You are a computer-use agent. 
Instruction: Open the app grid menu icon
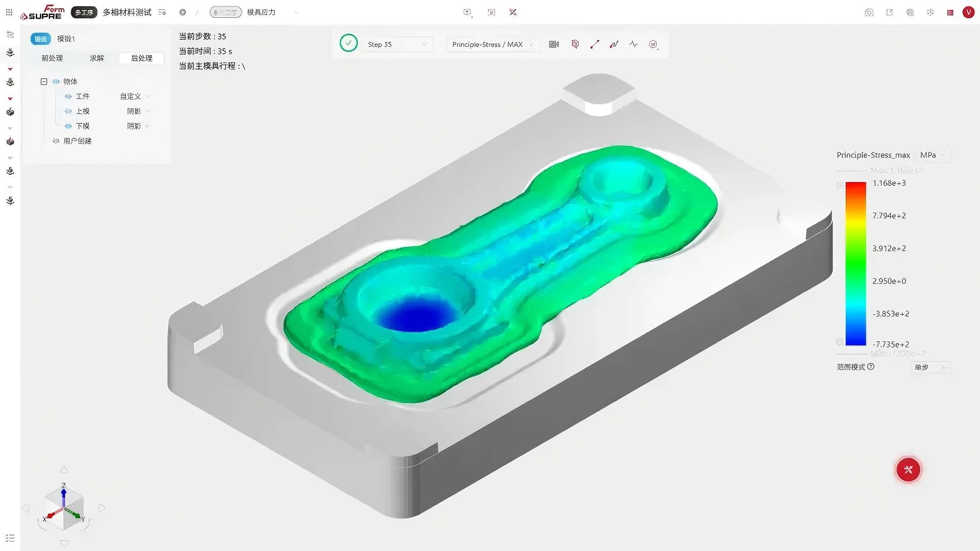point(9,12)
